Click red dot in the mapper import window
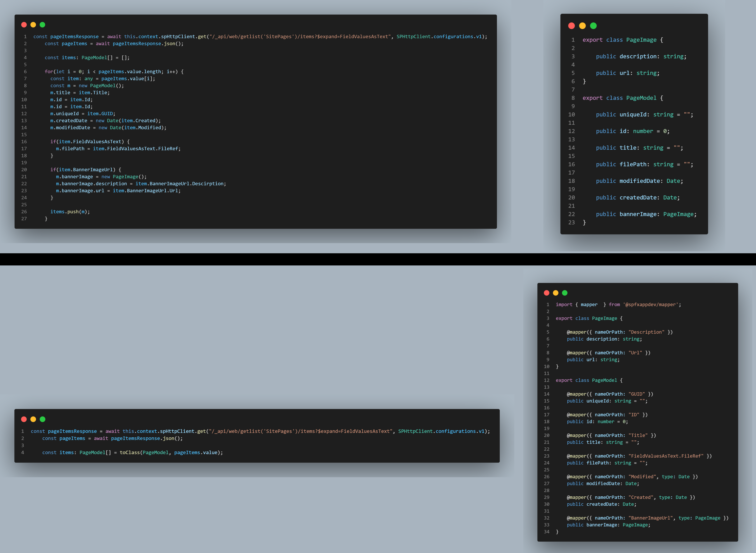 [547, 293]
